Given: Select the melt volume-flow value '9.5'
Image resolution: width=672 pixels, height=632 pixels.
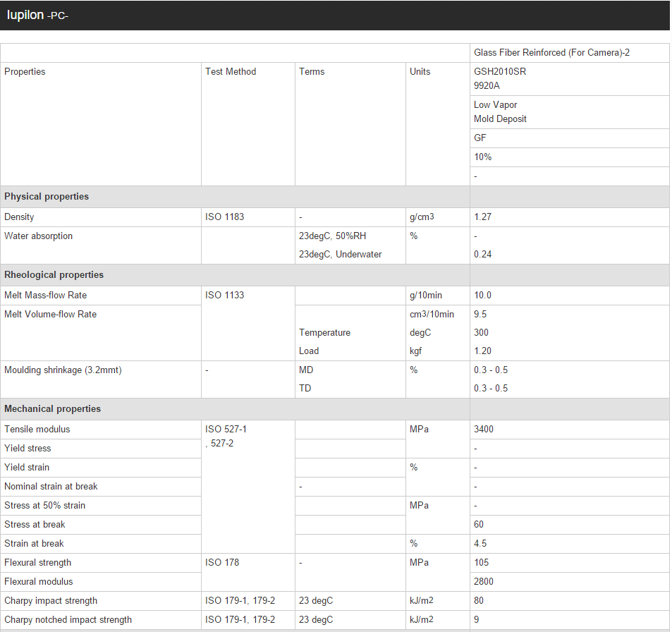Looking at the screenshot, I should [480, 315].
